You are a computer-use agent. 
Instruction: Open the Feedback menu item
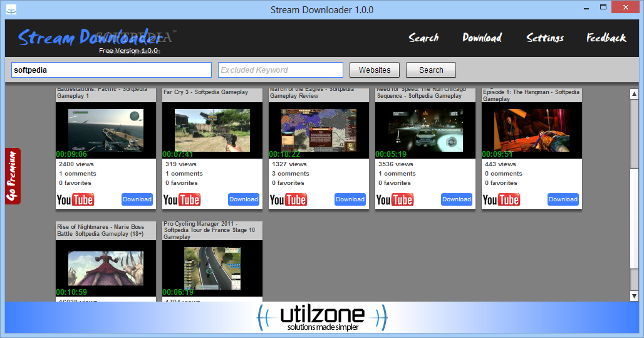[x=606, y=38]
